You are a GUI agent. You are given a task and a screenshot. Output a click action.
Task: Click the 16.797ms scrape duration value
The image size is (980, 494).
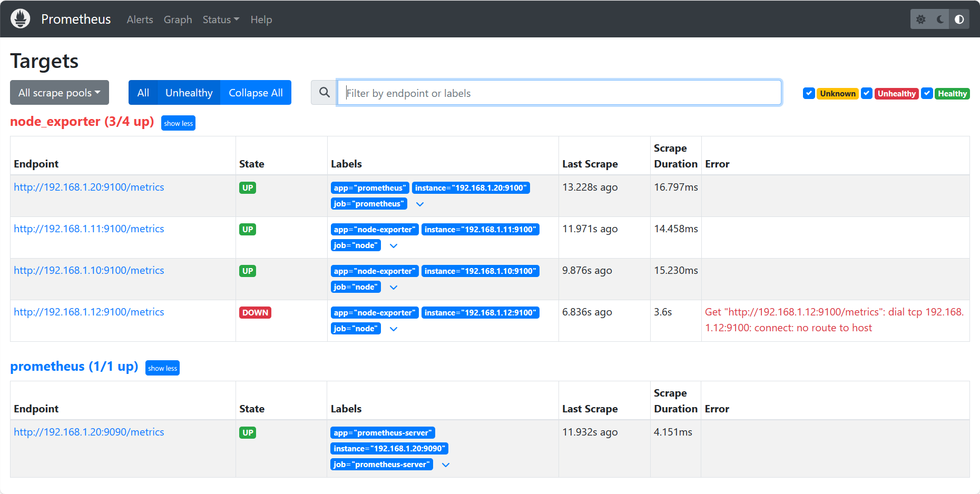click(x=676, y=187)
